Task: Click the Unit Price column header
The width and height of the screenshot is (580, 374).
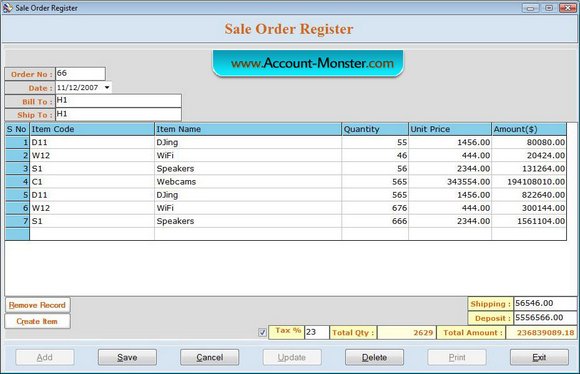Action: 450,129
